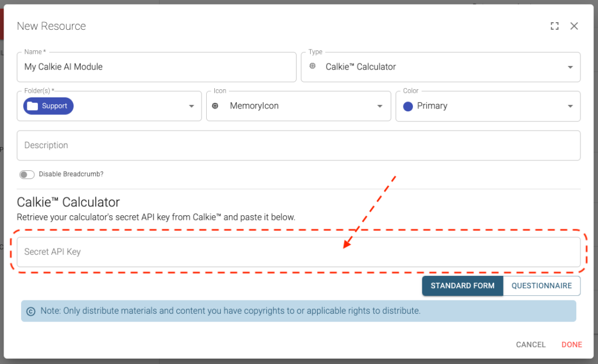The image size is (598, 364).
Task: Open the Icon selection dropdown
Action: pos(380,106)
